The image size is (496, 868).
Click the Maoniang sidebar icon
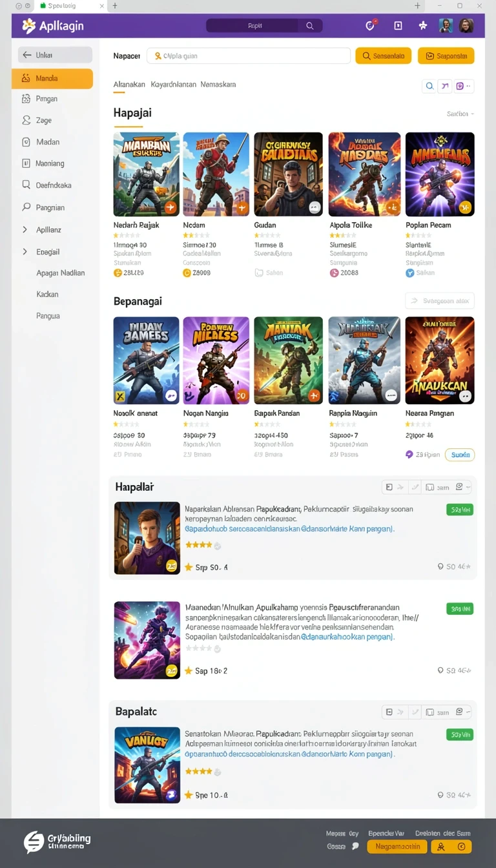point(26,163)
